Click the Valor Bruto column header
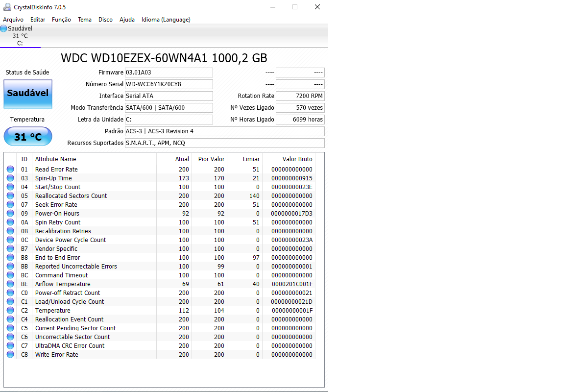 pyautogui.click(x=297, y=159)
